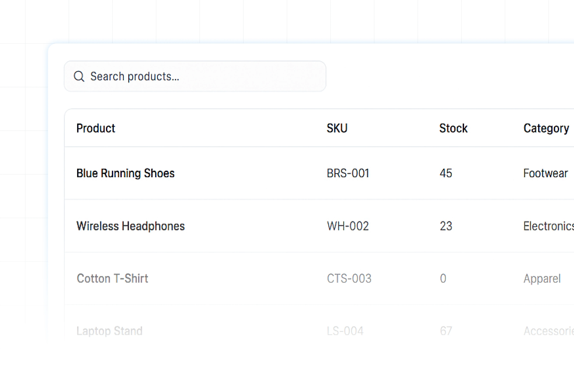Image resolution: width=574 pixels, height=392 pixels.
Task: Sort by the Product column header
Action: 96,128
